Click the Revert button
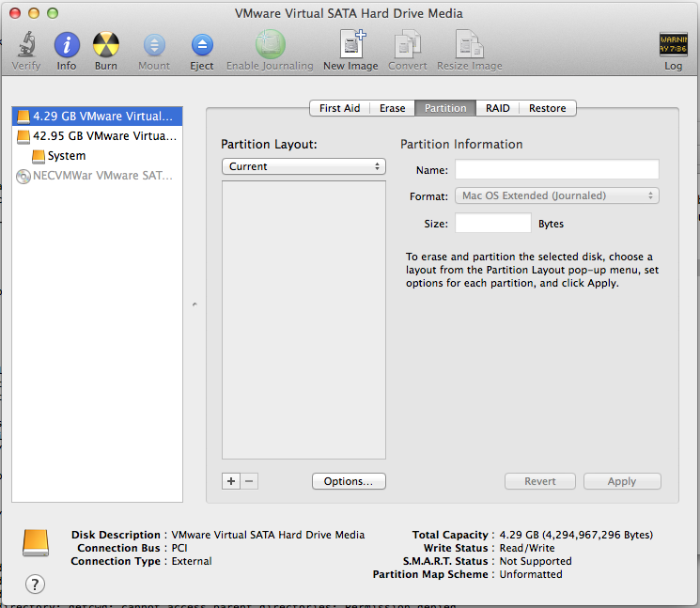This screenshot has height=608, width=700. point(539,481)
